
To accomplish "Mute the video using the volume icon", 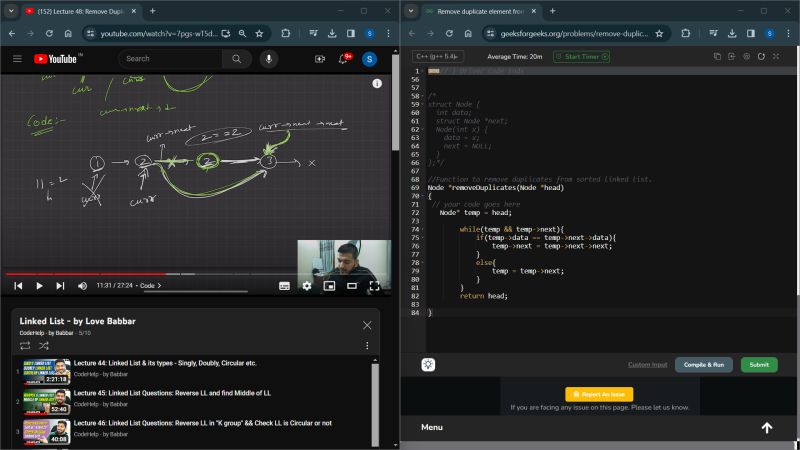I will [81, 286].
